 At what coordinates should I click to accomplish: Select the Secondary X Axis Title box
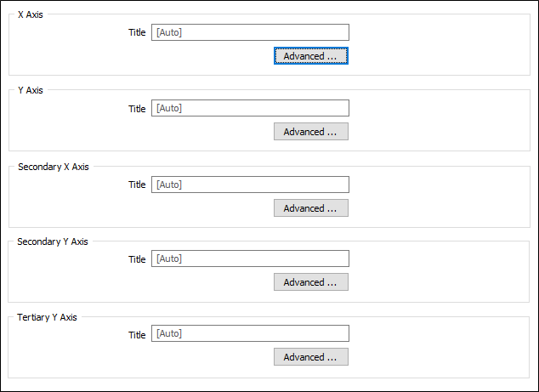(250, 185)
